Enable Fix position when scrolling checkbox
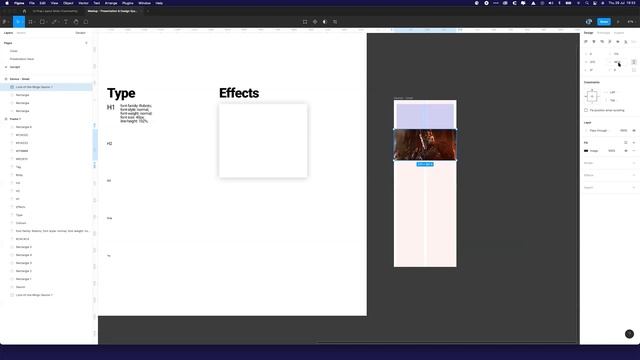The image size is (640, 360). tap(586, 110)
